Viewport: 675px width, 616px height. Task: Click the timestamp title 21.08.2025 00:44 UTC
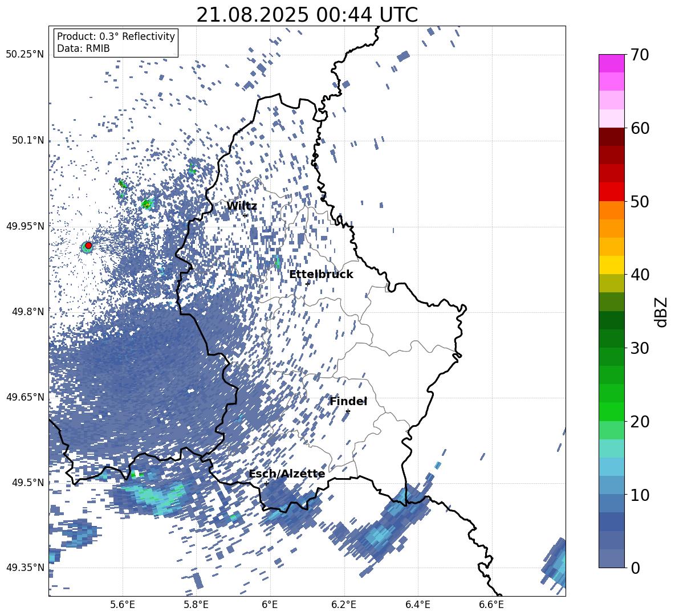coord(307,15)
